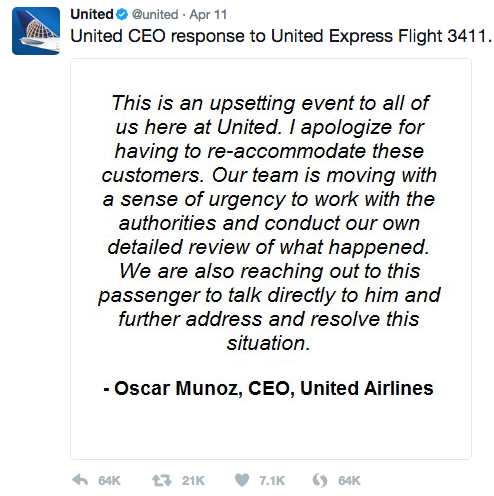
Task: Open the United display name link
Action: pos(92,14)
